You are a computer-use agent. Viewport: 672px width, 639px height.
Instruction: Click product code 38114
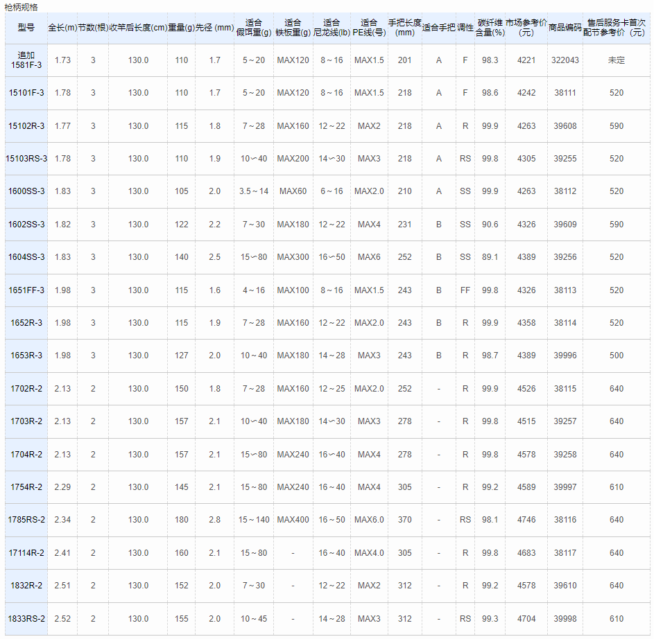click(x=565, y=323)
